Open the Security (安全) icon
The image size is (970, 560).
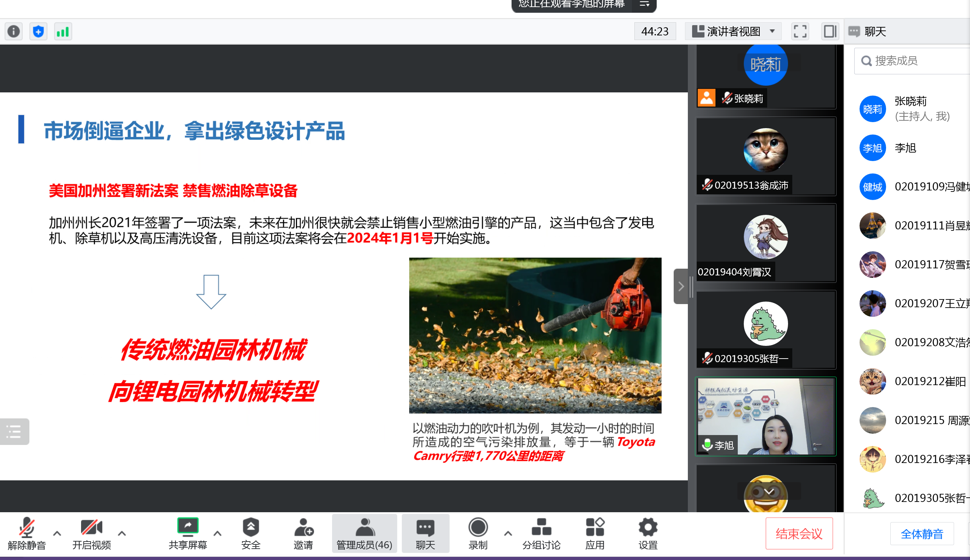coord(251,533)
